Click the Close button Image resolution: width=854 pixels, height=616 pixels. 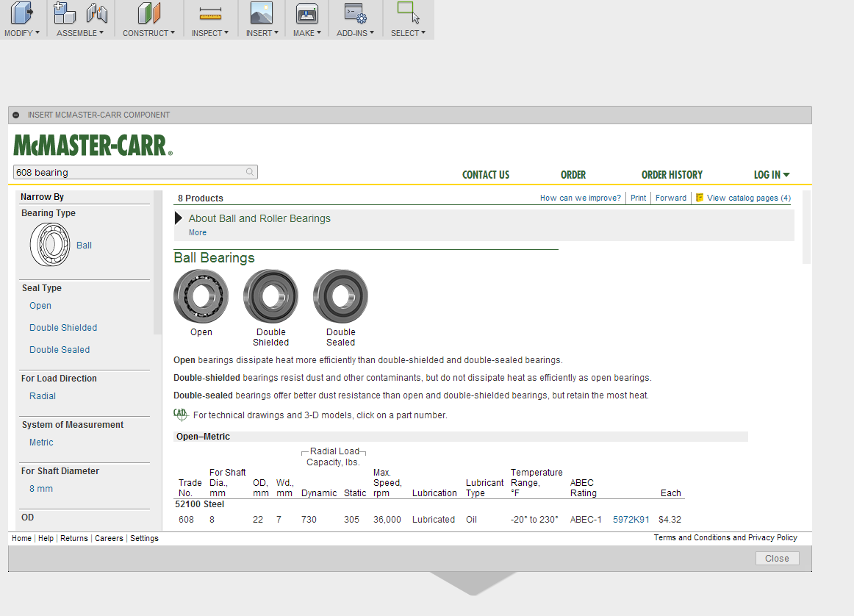click(x=777, y=558)
